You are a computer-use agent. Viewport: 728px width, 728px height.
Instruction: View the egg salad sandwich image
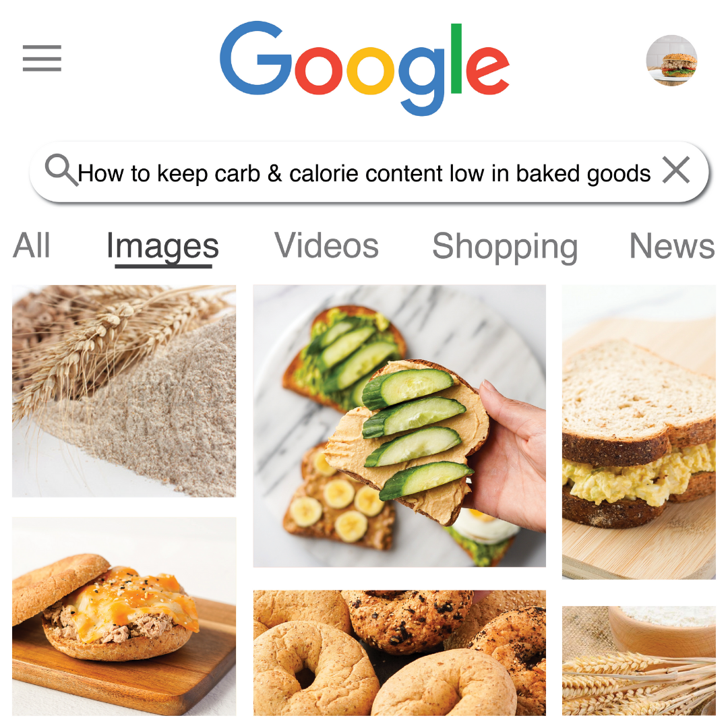(x=639, y=432)
